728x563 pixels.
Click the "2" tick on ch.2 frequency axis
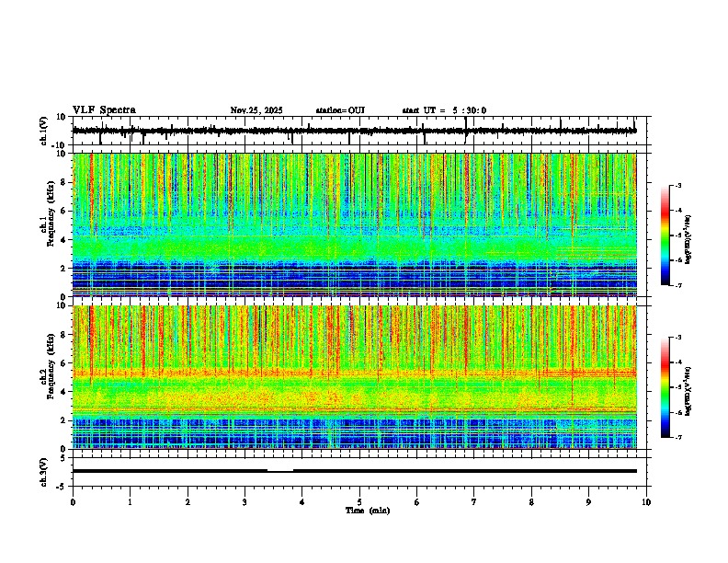point(64,420)
